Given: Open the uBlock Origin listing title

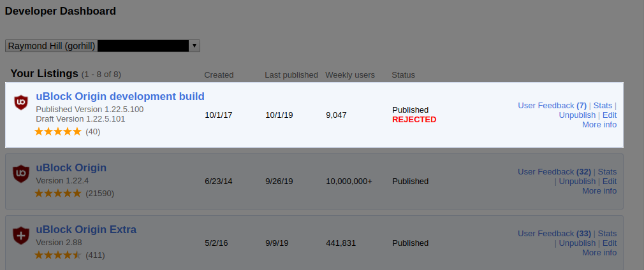Looking at the screenshot, I should coord(71,168).
